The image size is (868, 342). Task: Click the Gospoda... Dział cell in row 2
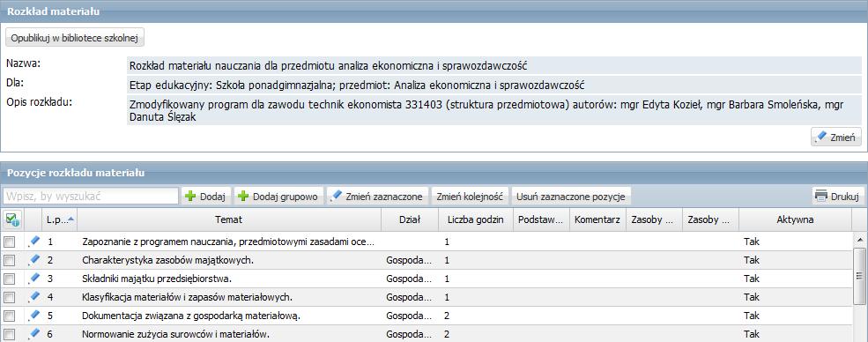[408, 260]
